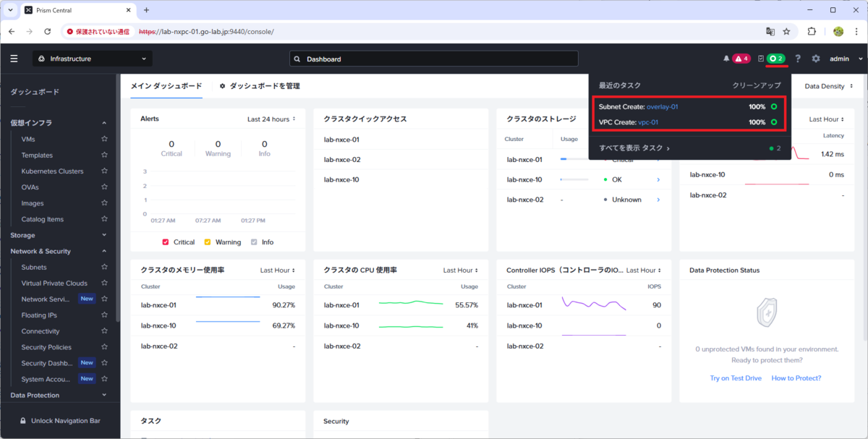Star the Subnets sidebar item
The width and height of the screenshot is (868, 439).
[104, 267]
